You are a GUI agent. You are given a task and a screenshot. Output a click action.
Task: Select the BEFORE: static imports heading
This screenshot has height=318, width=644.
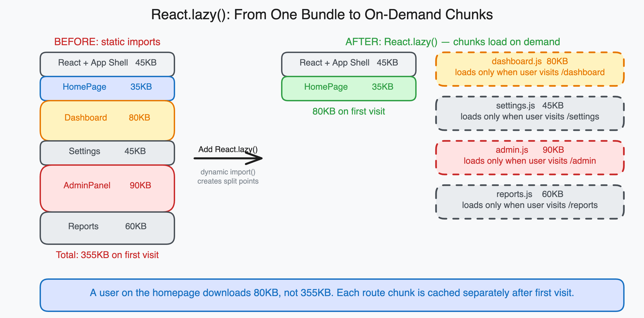(x=107, y=42)
